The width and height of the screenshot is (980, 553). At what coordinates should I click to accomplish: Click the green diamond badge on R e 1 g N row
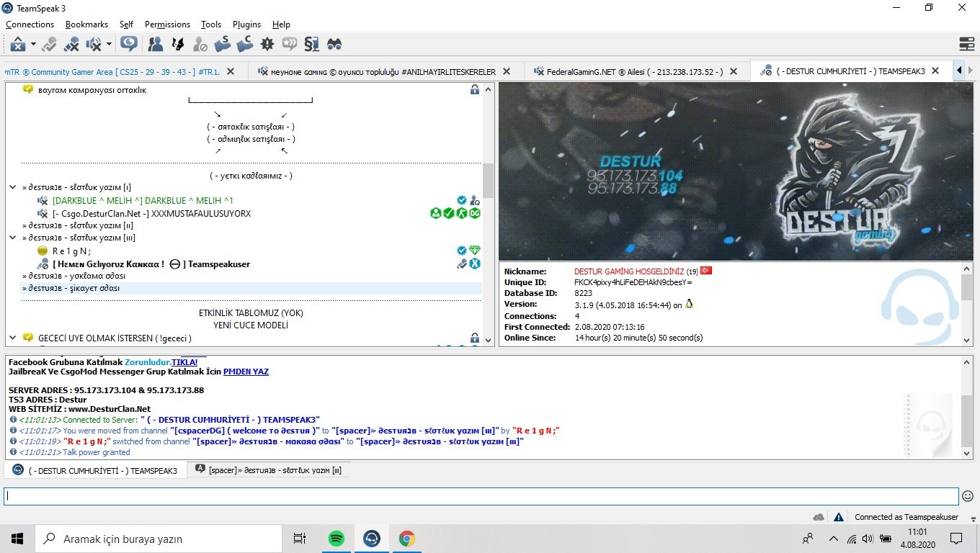(475, 251)
